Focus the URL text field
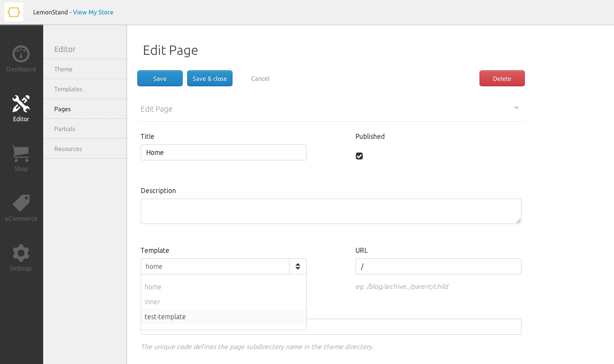Viewport: 614px width, 364px height. click(438, 267)
